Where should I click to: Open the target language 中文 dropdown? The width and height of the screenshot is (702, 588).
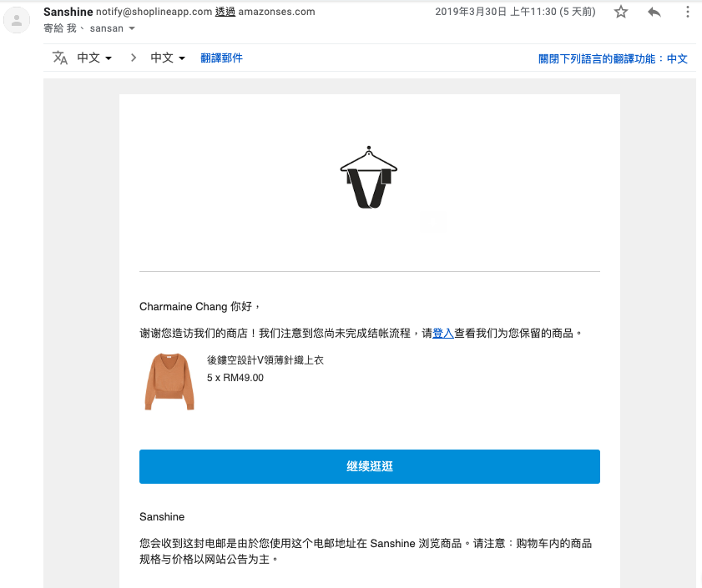[x=168, y=58]
